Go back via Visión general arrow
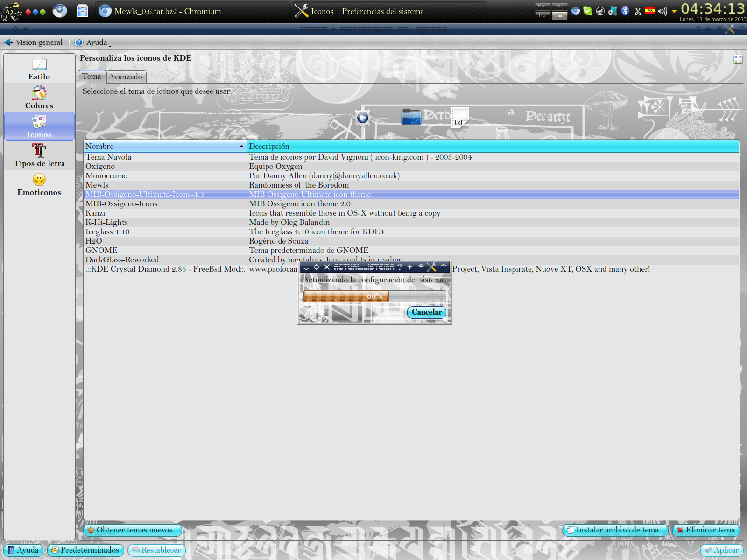The width and height of the screenshot is (747, 560). [33, 42]
